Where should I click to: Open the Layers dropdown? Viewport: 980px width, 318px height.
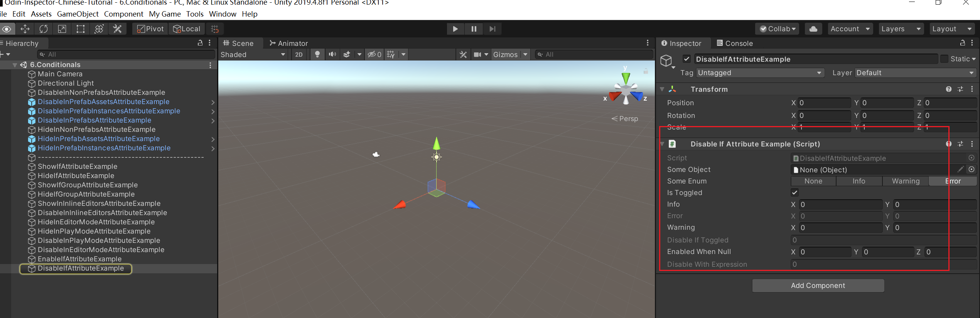click(901, 29)
